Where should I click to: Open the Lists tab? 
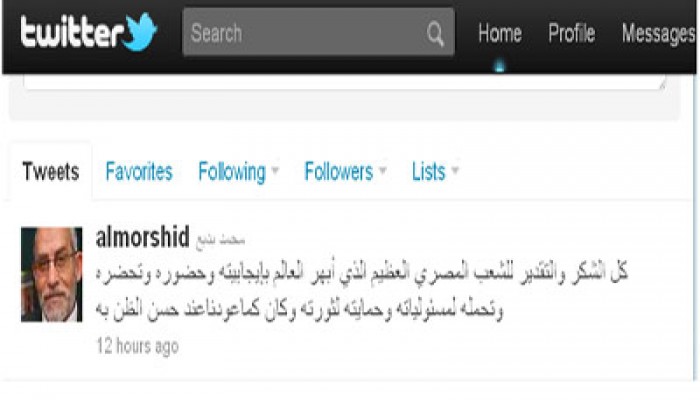[x=429, y=171]
